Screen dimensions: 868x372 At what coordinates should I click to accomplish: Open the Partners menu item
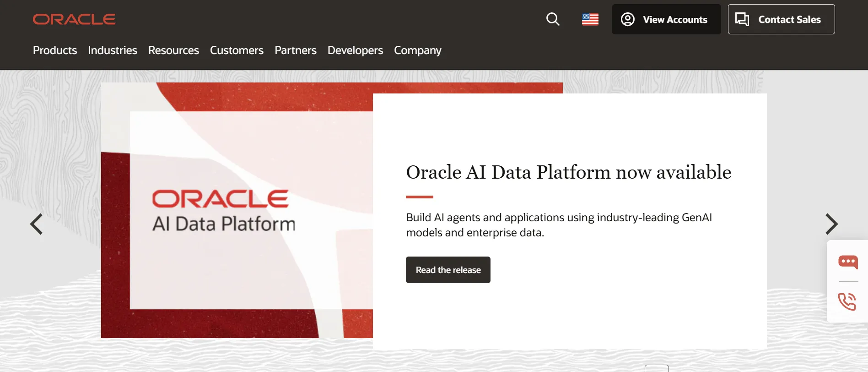pyautogui.click(x=296, y=50)
